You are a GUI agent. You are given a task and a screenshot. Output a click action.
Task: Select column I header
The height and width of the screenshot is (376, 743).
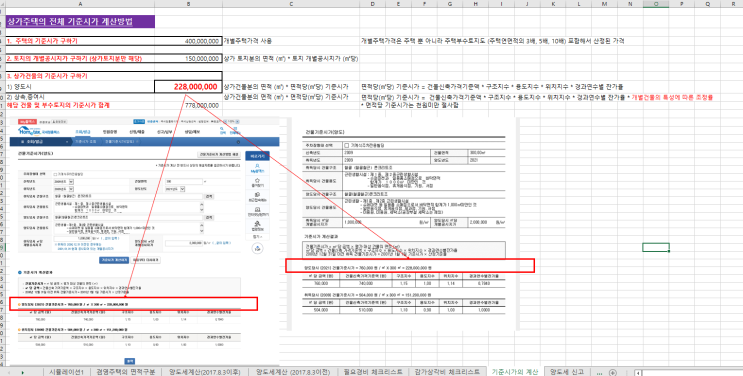[501, 4]
